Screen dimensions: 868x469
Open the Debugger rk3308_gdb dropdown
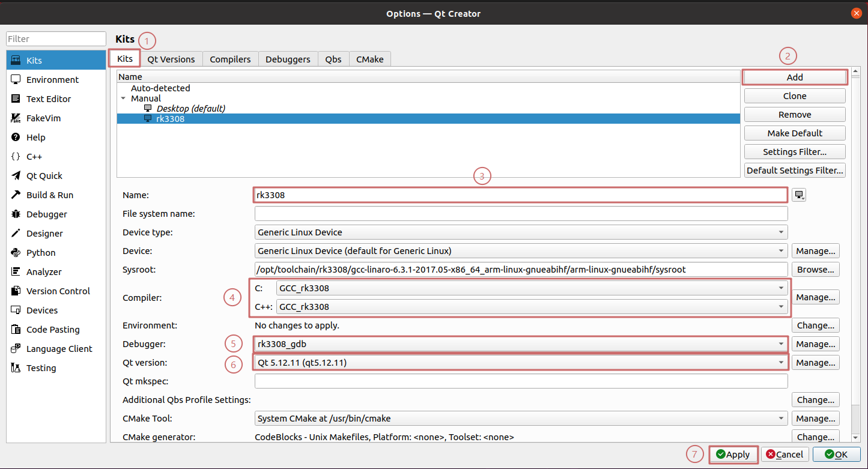tap(521, 344)
